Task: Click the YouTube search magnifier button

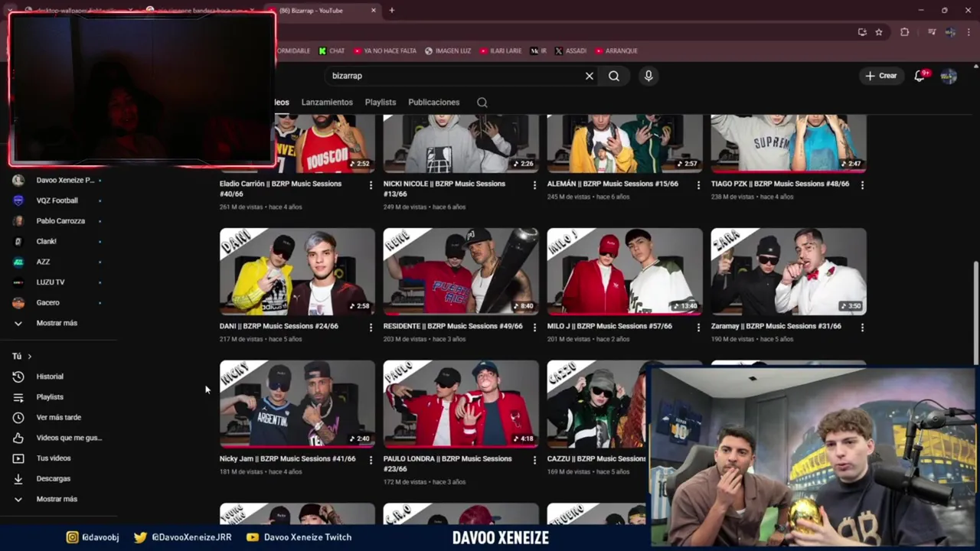Action: pyautogui.click(x=614, y=76)
